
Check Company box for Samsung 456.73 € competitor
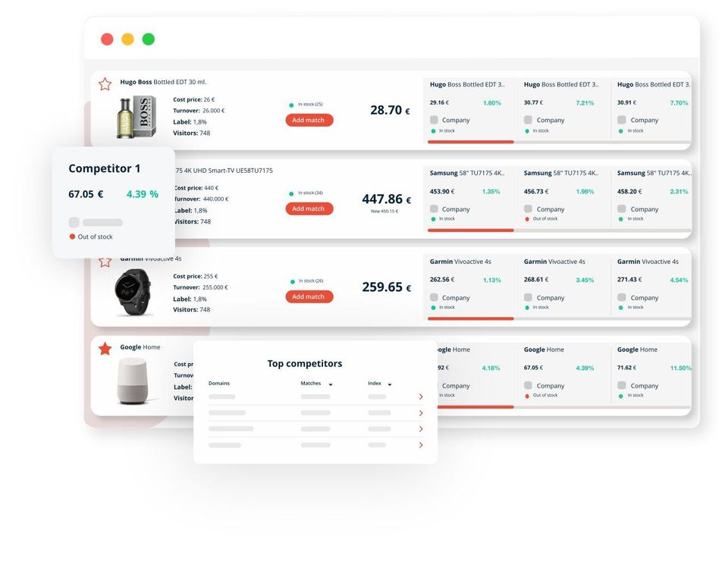(x=528, y=208)
